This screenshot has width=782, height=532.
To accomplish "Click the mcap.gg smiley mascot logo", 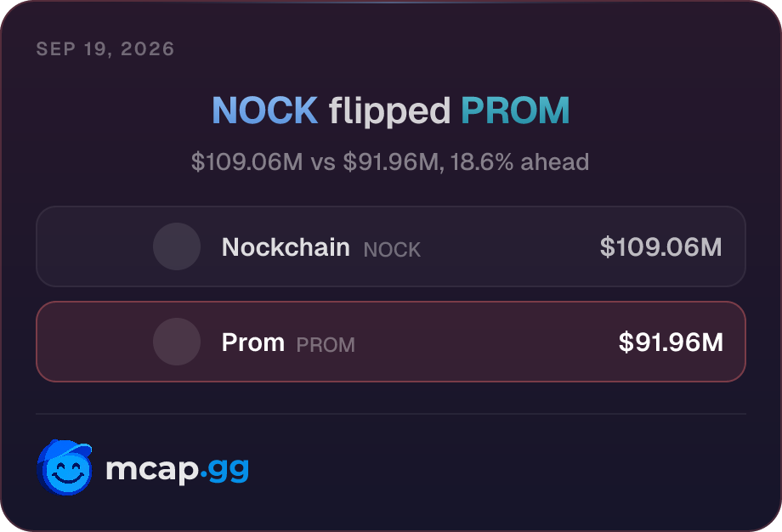I will [x=65, y=467].
